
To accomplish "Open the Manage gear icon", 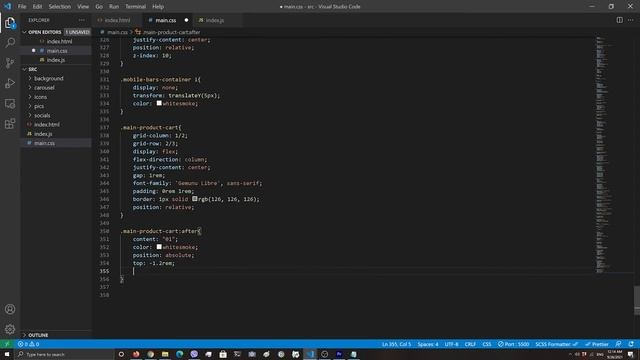I will pos(10,329).
